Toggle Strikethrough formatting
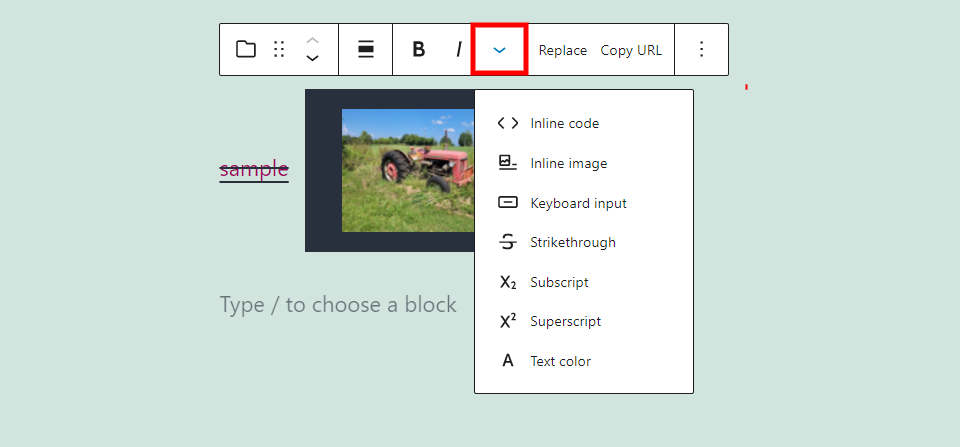This screenshot has height=447, width=960. coord(572,242)
